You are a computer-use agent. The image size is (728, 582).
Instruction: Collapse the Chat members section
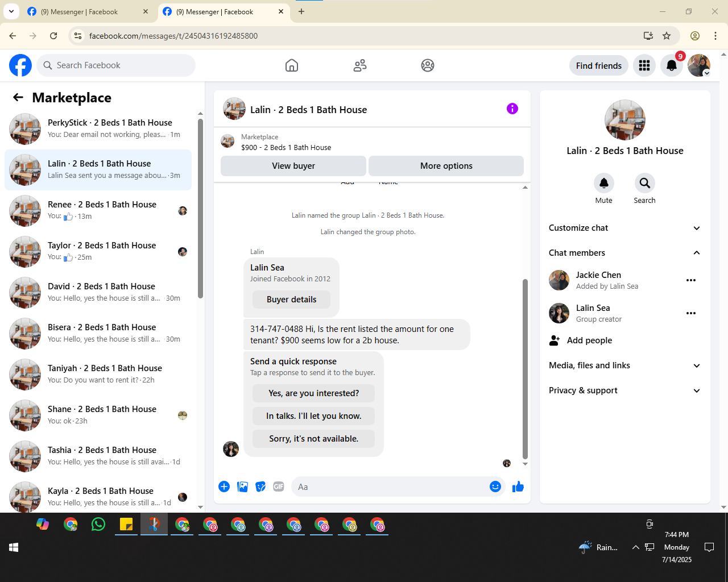[x=625, y=253]
